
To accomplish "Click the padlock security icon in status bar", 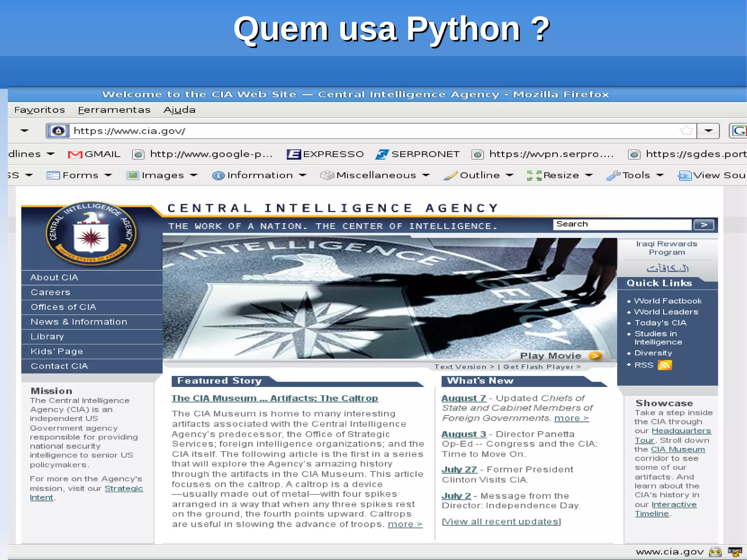I will [715, 552].
